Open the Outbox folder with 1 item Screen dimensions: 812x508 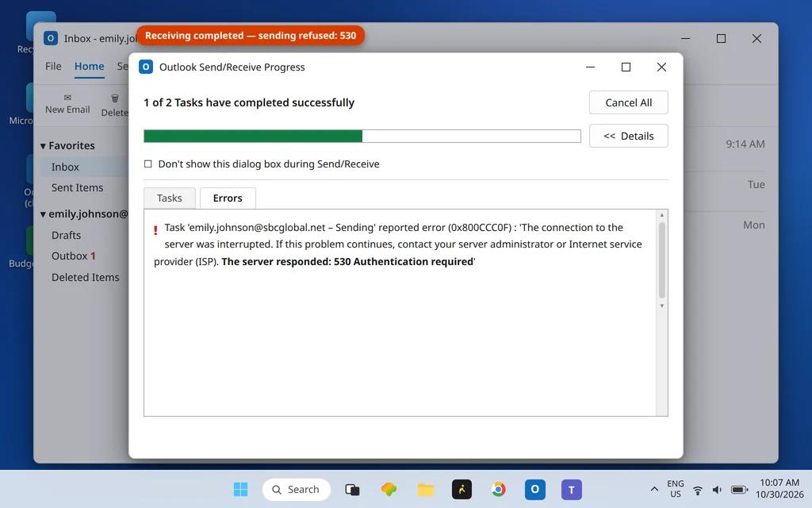[74, 256]
